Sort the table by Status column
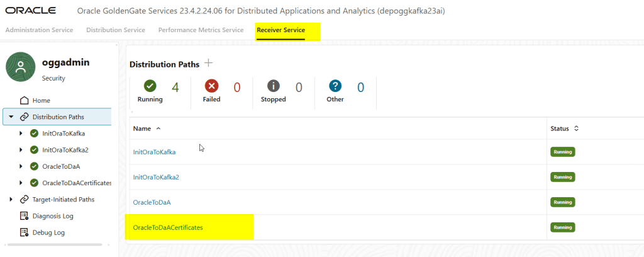 point(576,128)
